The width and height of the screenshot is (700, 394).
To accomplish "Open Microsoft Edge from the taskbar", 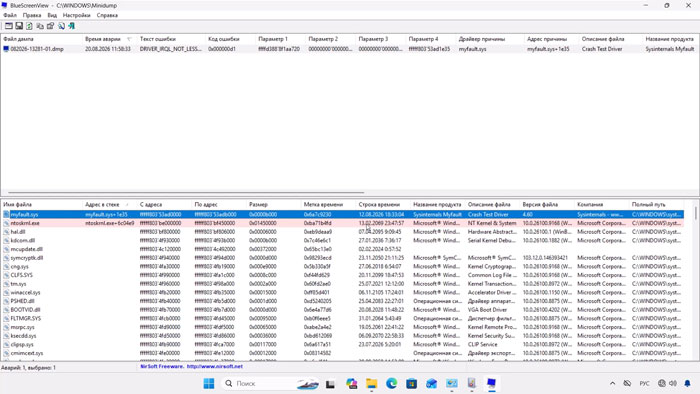I will point(392,383).
